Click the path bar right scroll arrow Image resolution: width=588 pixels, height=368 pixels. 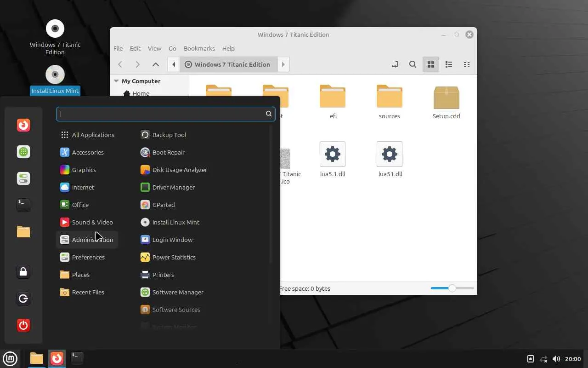pos(283,64)
